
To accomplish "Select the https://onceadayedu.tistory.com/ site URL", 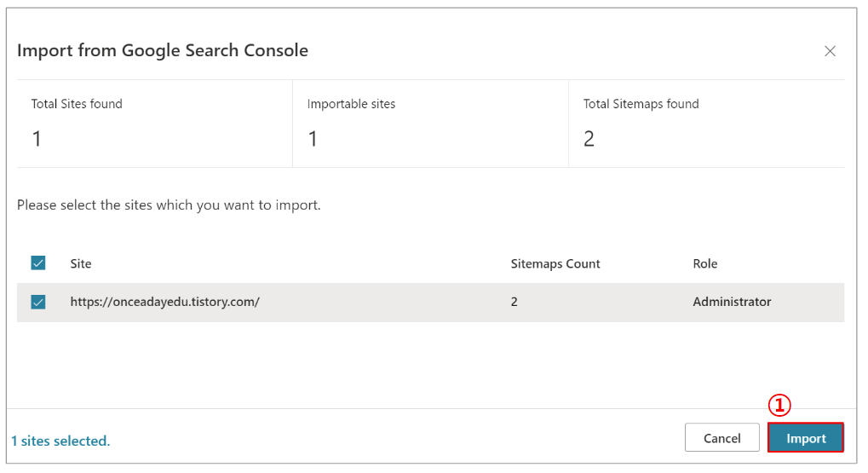I will 164,302.
